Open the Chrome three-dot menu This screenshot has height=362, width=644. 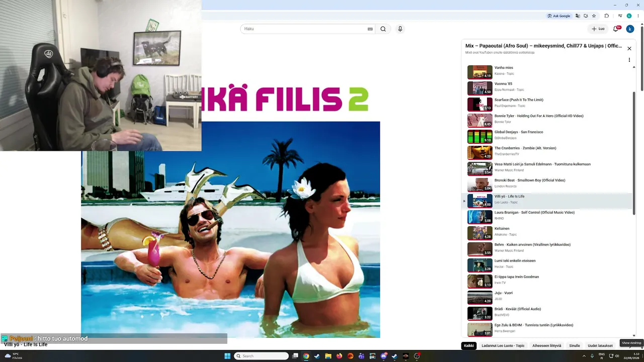tap(637, 16)
